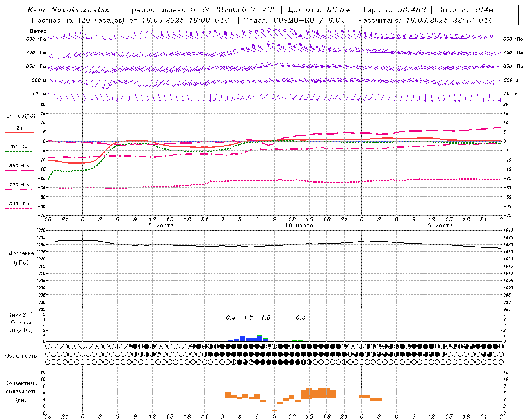Click the 700 гПа temperature legend entry

(19, 186)
